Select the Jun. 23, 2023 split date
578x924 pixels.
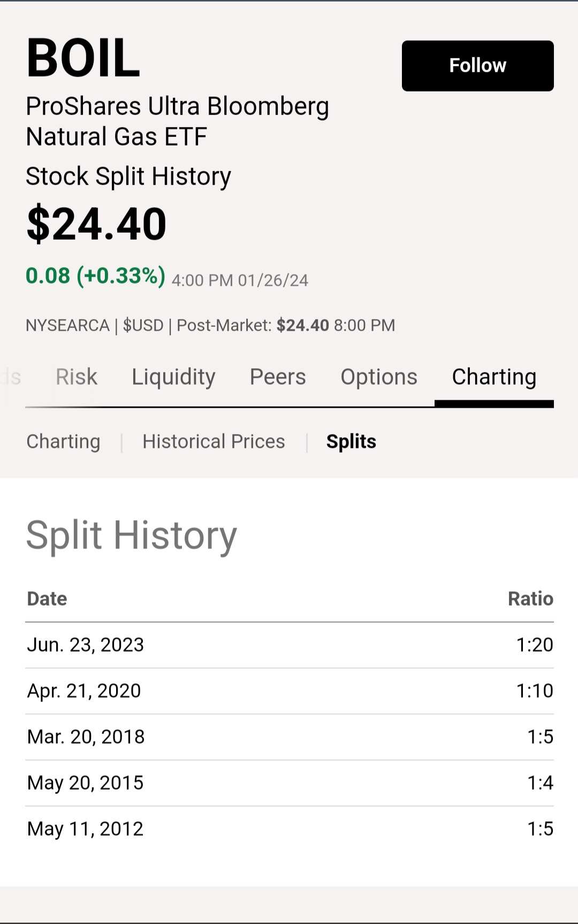(86, 645)
